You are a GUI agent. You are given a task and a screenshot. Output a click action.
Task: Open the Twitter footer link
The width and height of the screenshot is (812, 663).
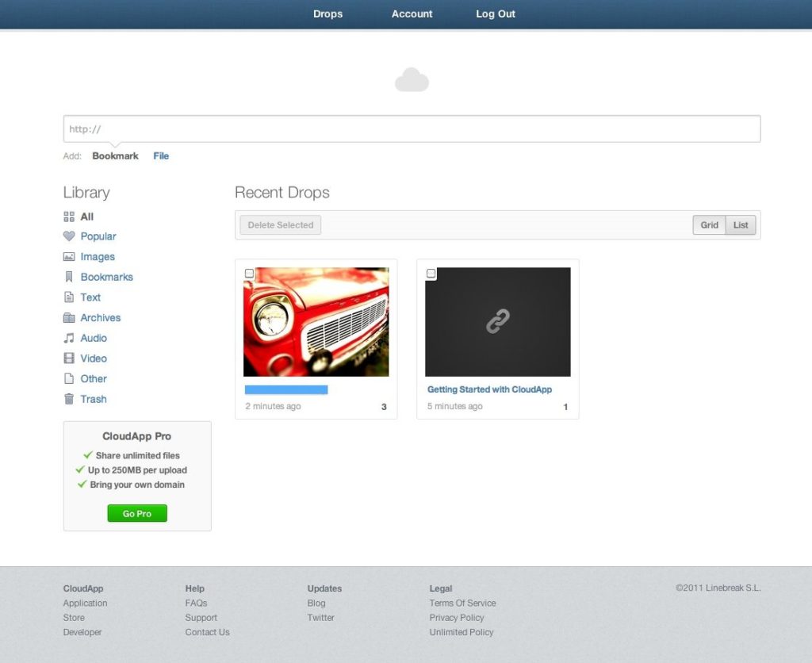[321, 618]
